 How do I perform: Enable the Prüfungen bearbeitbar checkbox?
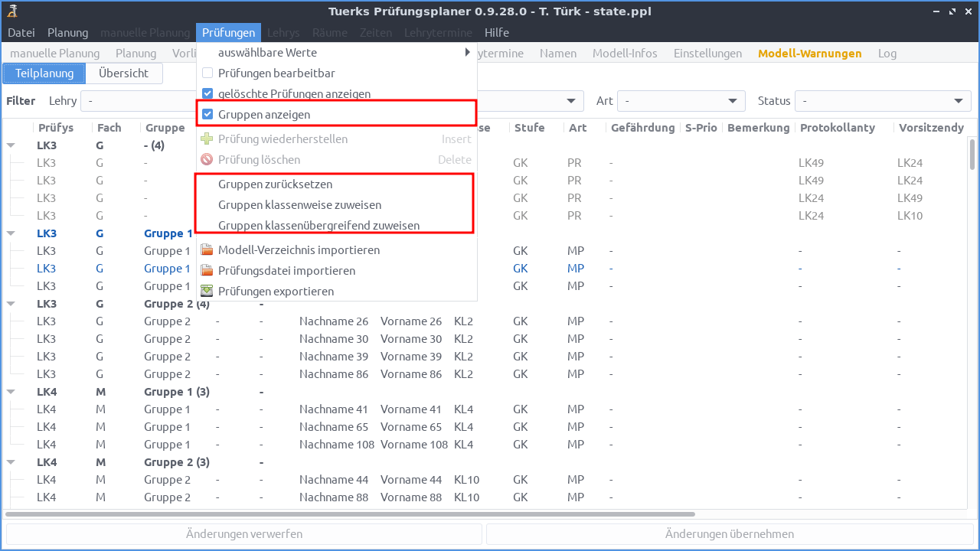207,73
